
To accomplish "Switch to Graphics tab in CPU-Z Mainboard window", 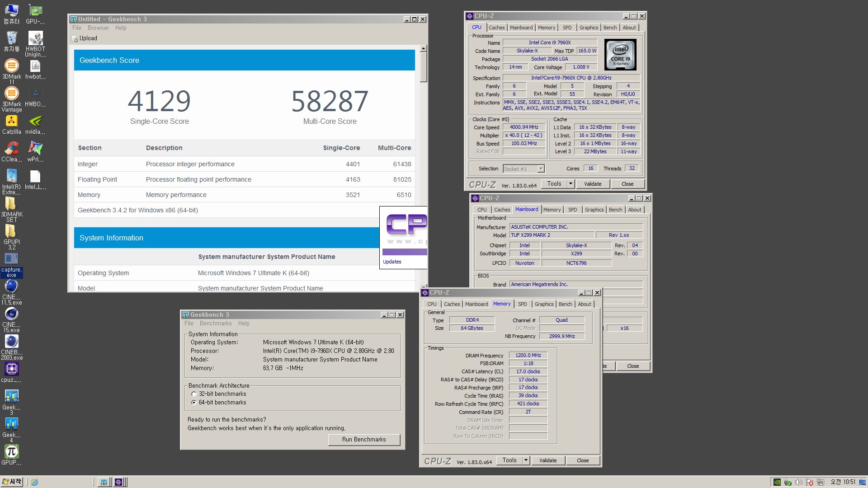I will [594, 210].
